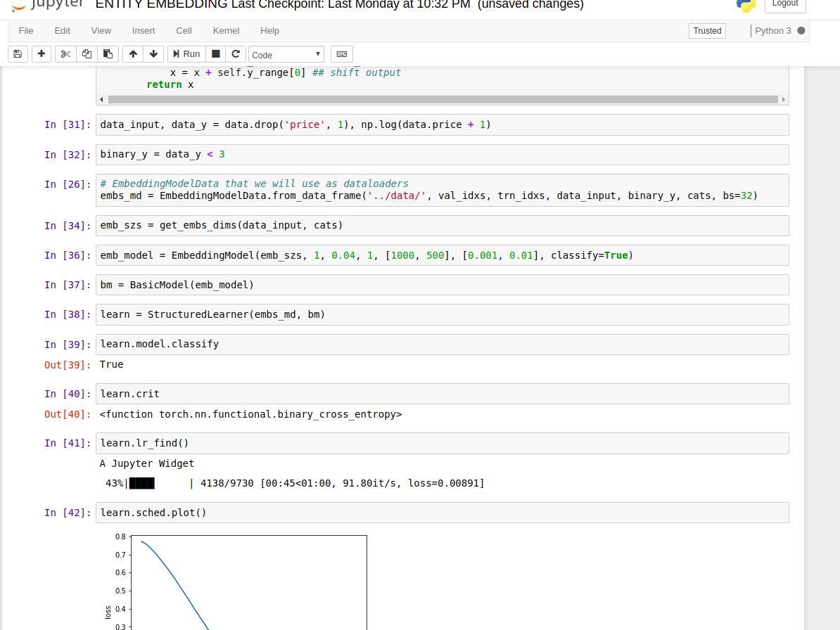Click the right arrow of the horizontal scrollbar

point(784,100)
